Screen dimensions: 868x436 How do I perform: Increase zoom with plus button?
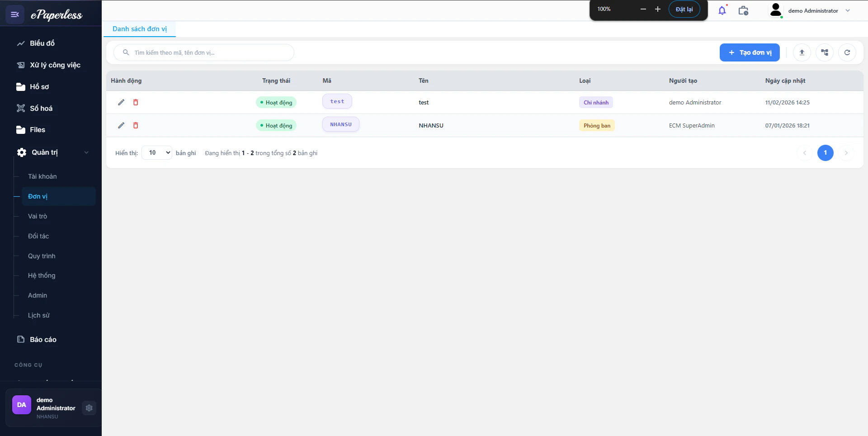[x=658, y=9]
